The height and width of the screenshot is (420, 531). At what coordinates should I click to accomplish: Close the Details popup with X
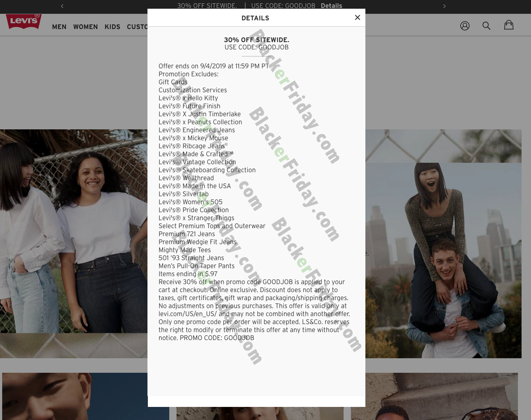click(357, 17)
